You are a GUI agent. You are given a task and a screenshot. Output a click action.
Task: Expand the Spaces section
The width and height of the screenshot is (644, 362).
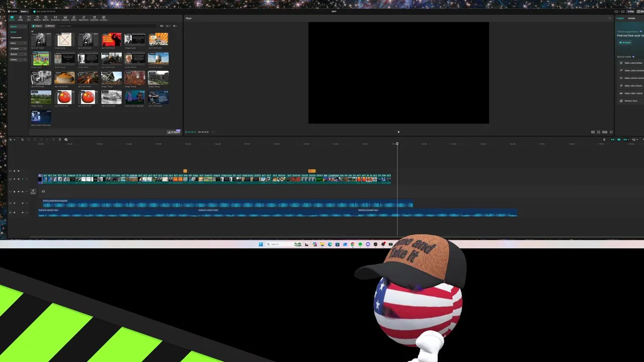point(18,54)
